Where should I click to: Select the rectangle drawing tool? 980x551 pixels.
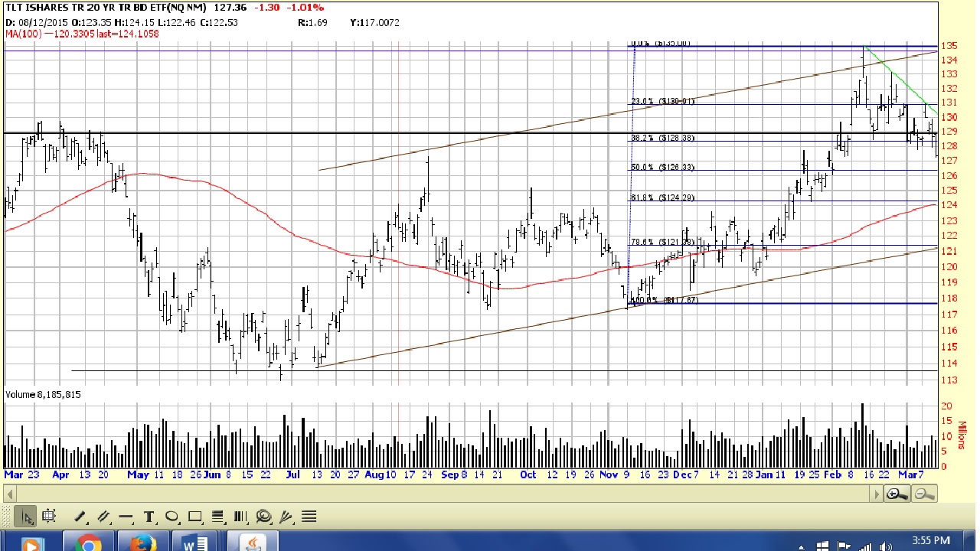point(194,517)
